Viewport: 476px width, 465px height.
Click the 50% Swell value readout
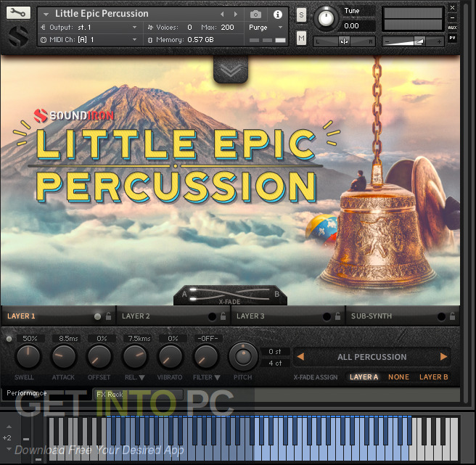pyautogui.click(x=30, y=339)
